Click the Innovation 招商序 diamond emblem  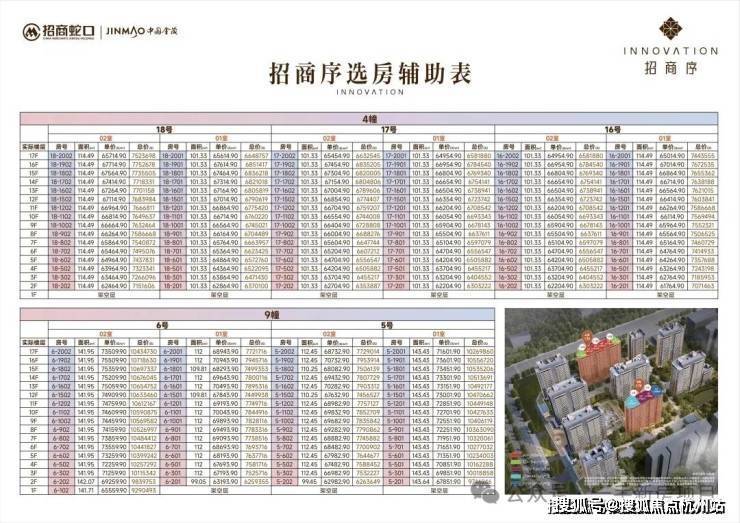671,28
